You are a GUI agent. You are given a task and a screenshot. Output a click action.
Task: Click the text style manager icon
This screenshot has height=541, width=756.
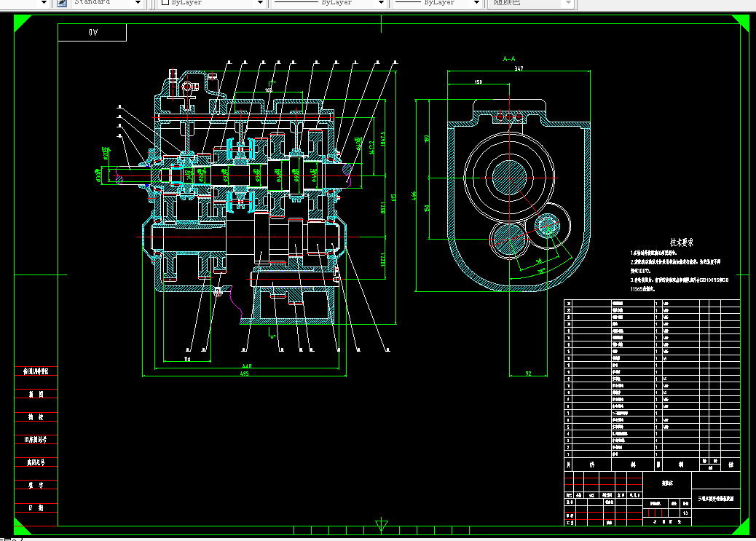(62, 3)
